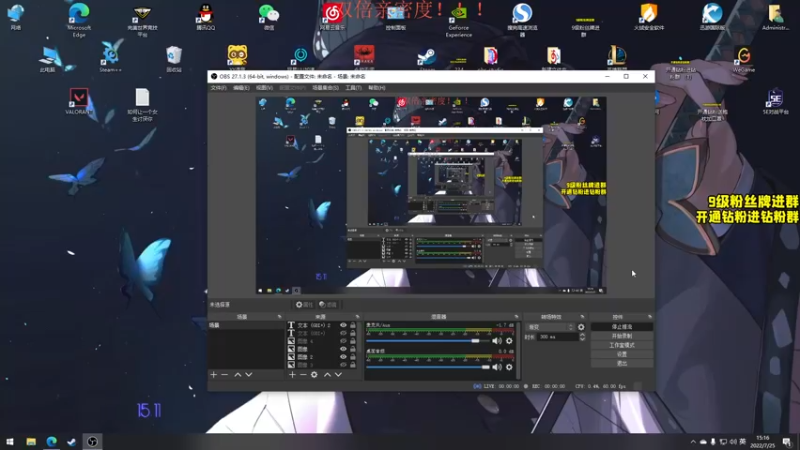The height and width of the screenshot is (450, 800).
Task: Click the 属性 properties button above Sources
Action: tap(304, 305)
